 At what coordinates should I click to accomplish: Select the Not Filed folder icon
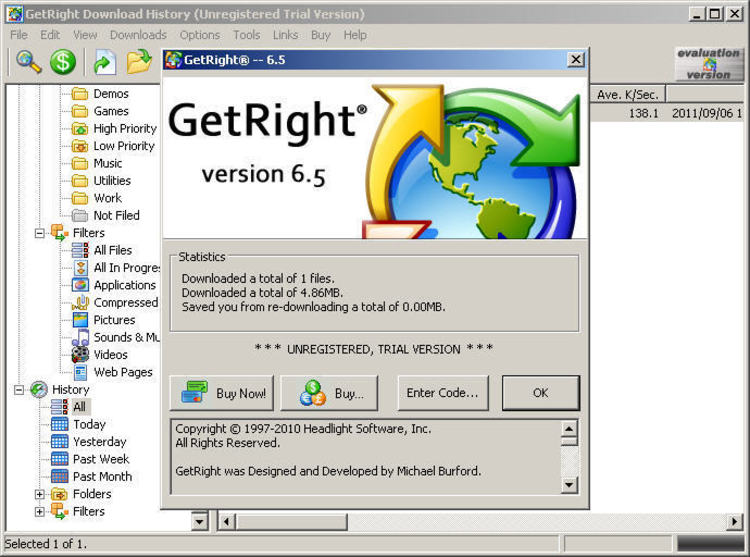[80, 216]
